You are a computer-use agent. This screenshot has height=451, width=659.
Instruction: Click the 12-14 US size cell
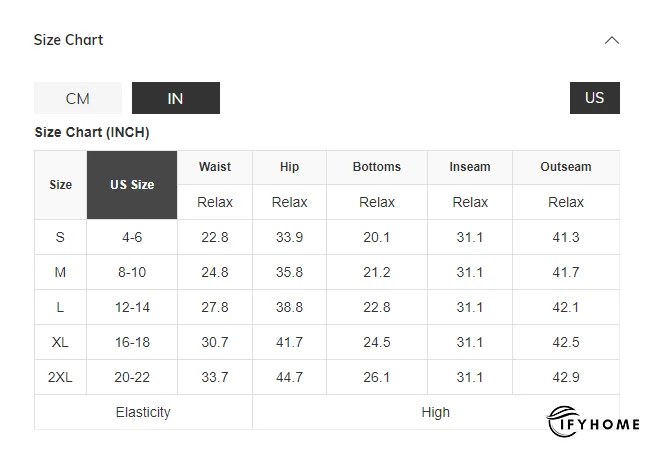tap(132, 308)
